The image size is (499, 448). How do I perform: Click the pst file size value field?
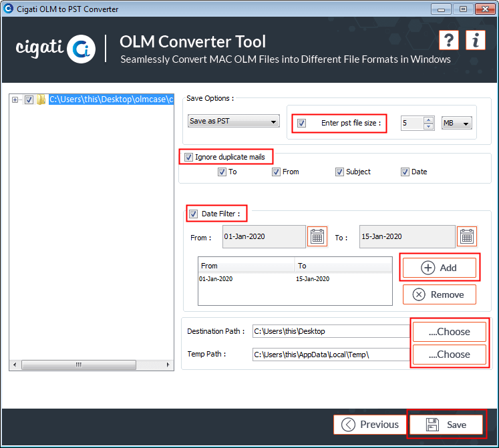click(x=412, y=123)
